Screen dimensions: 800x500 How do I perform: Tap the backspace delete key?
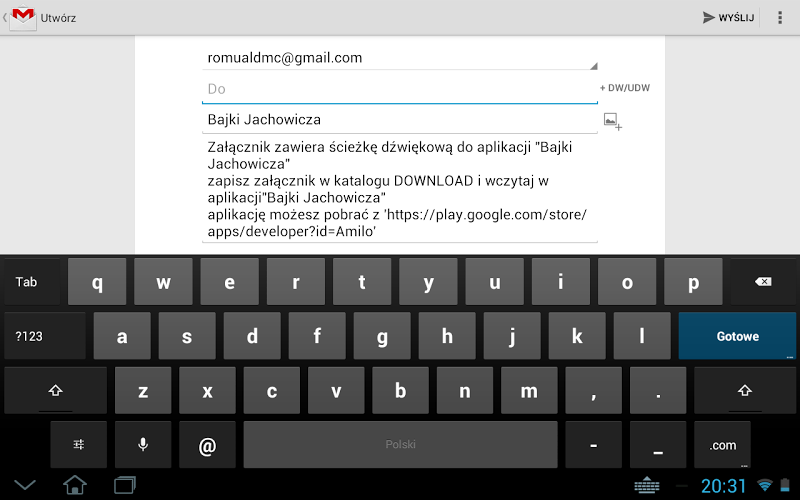point(763,282)
